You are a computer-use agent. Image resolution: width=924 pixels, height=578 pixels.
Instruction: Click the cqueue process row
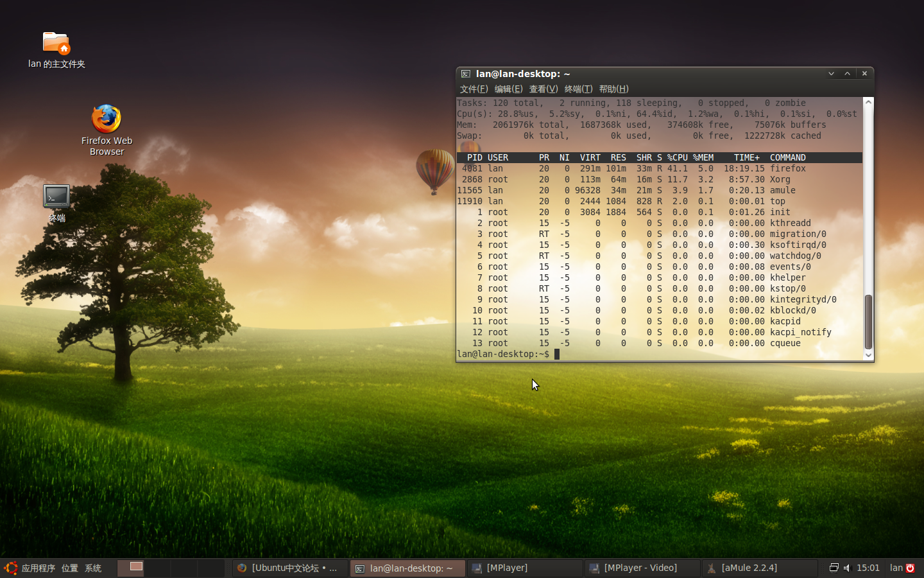[659, 343]
